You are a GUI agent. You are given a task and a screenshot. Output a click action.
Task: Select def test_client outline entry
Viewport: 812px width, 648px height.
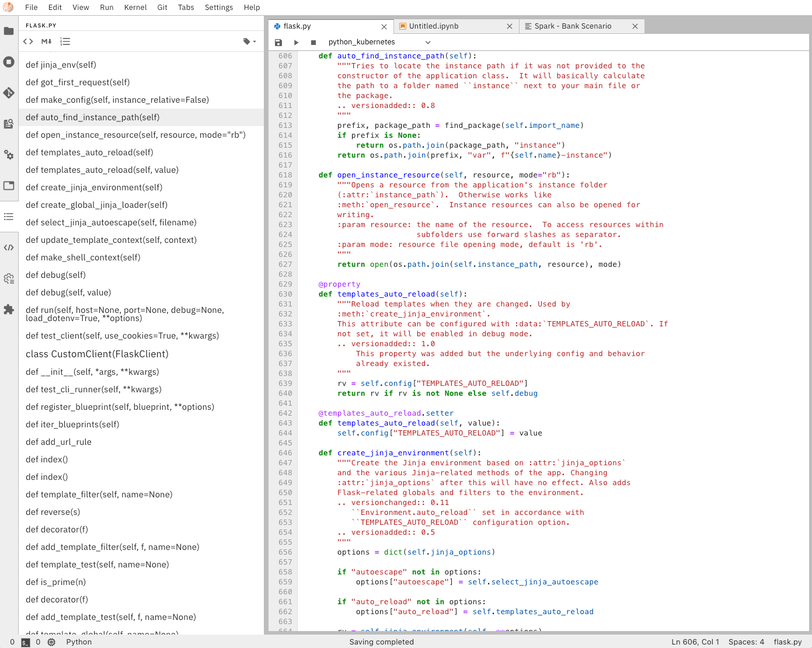pyautogui.click(x=141, y=336)
